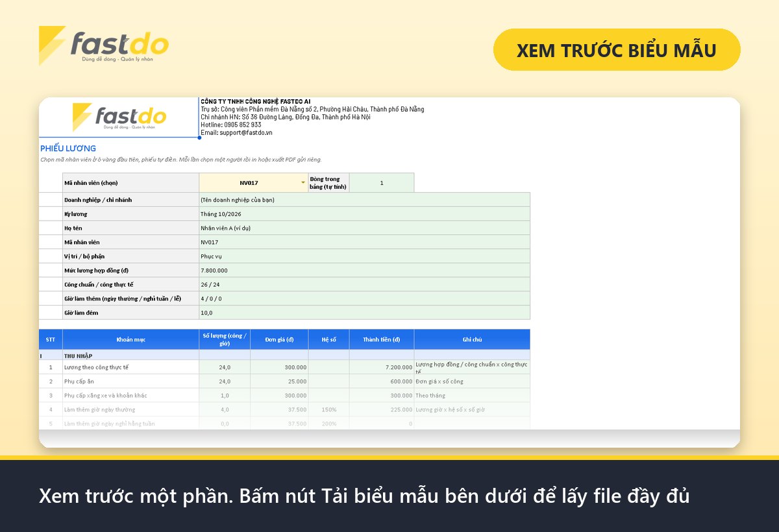This screenshot has width=779, height=532.
Task: Select the Giờ làm thêm label cell
Action: [x=130, y=299]
